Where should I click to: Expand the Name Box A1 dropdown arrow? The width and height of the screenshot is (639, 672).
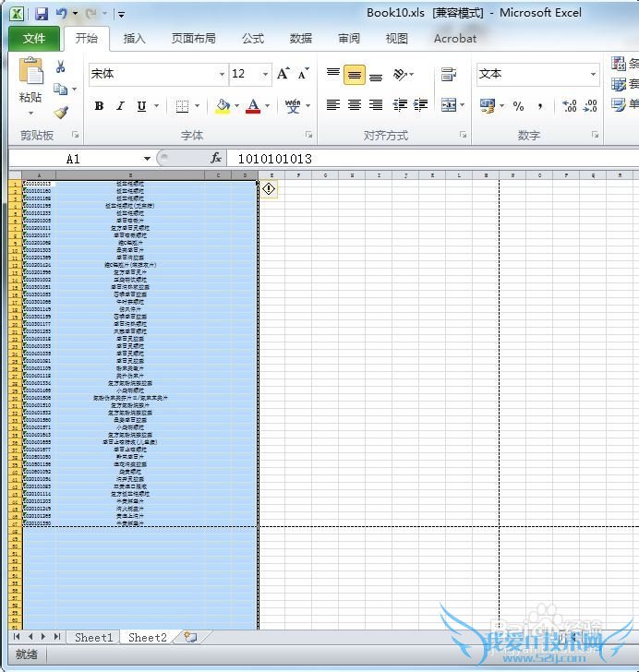147,159
